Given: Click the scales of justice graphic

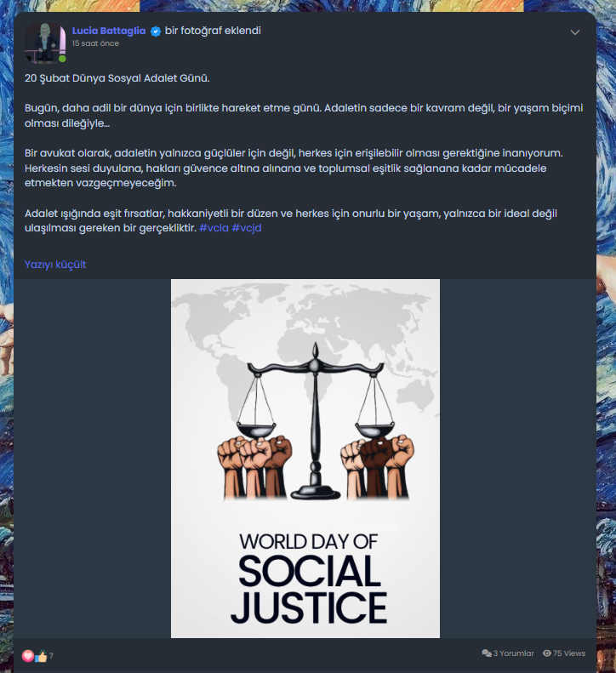Looking at the screenshot, I should (x=315, y=420).
